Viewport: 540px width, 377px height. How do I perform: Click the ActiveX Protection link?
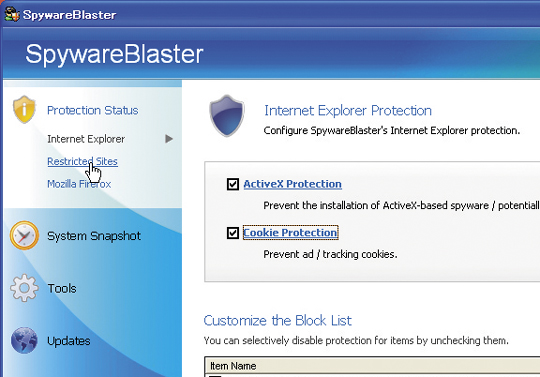[292, 184]
